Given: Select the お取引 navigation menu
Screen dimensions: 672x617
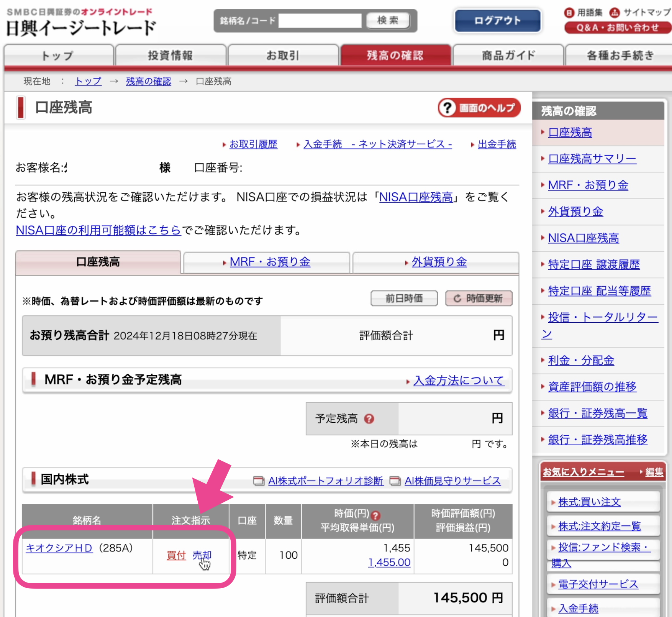Looking at the screenshot, I should tap(284, 55).
